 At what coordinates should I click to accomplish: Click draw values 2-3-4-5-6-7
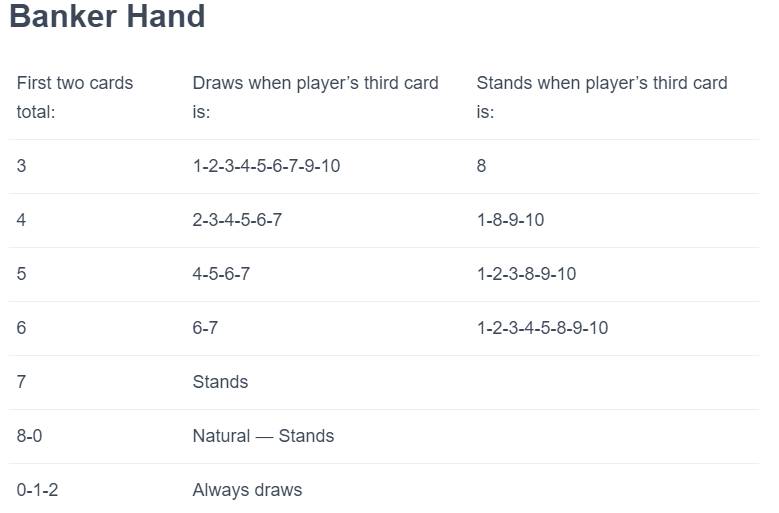(x=237, y=220)
